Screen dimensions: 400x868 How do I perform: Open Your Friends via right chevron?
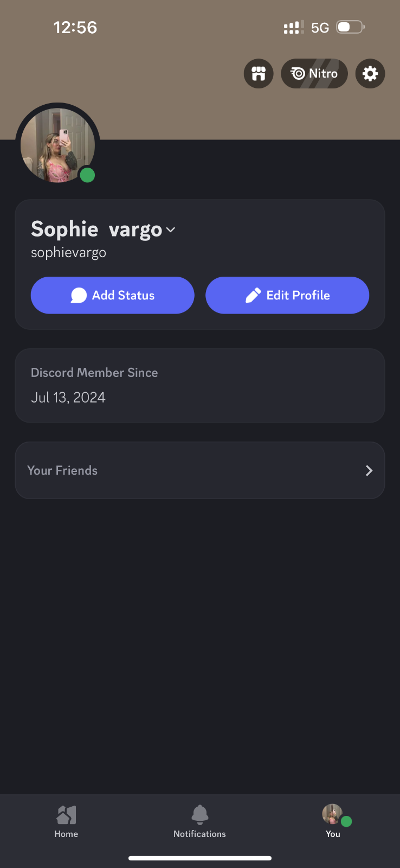coord(369,470)
